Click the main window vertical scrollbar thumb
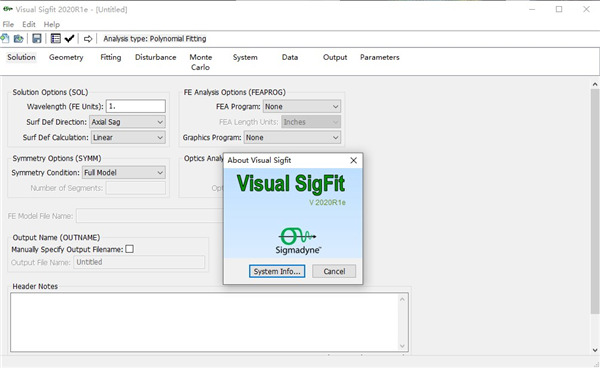Screen dimensions: 600x368 595,202
